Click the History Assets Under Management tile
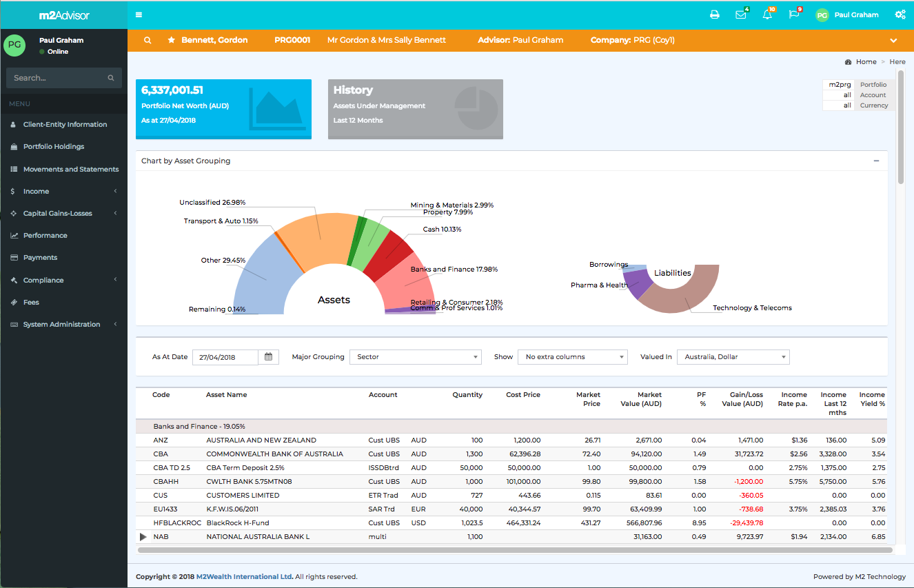The width and height of the screenshot is (914, 588). [415, 109]
